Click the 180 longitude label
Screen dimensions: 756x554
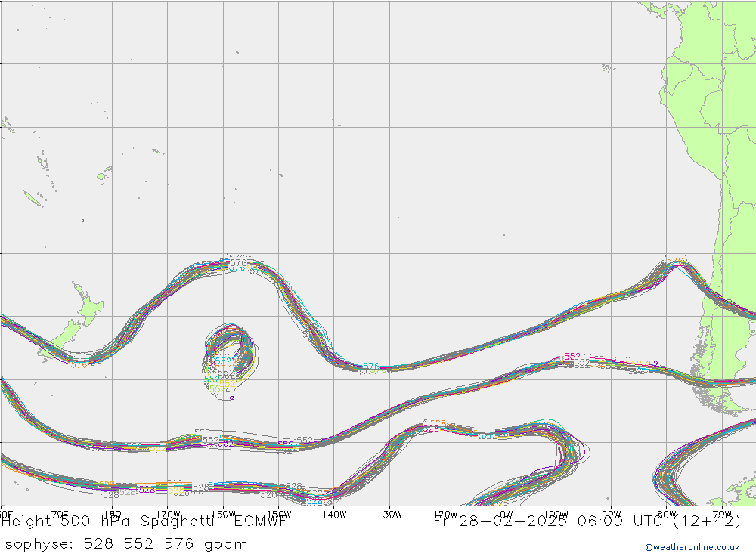pos(113,515)
